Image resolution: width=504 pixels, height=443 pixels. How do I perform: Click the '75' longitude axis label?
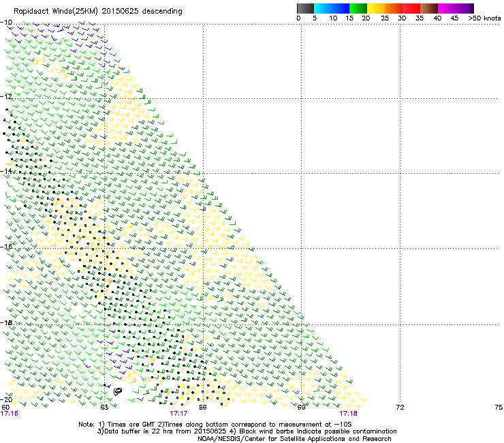[499, 408]
